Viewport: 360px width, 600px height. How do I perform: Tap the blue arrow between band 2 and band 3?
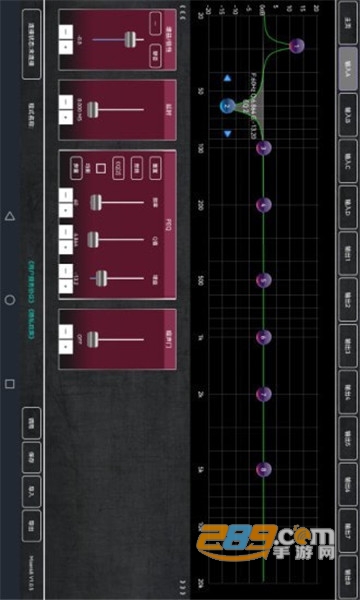coord(227,134)
